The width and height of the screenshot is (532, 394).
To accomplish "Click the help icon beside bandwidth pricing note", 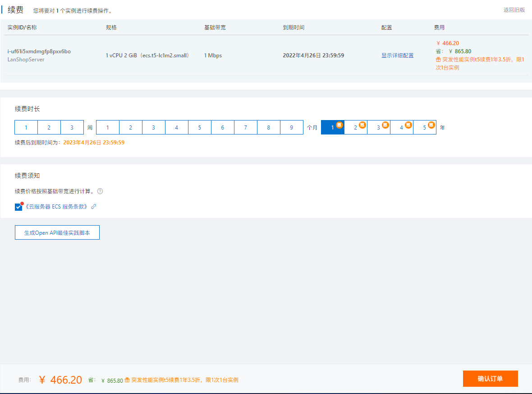I will click(x=100, y=191).
